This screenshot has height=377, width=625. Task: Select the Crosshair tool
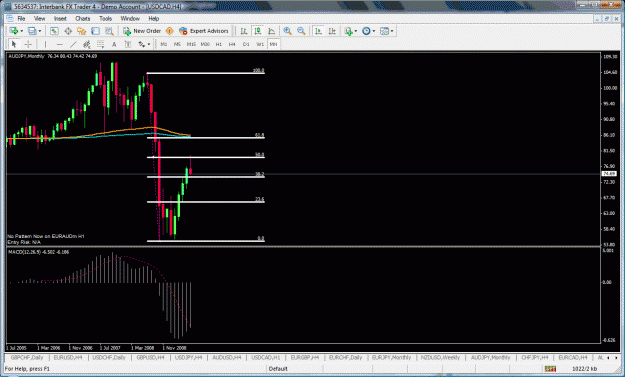28,44
